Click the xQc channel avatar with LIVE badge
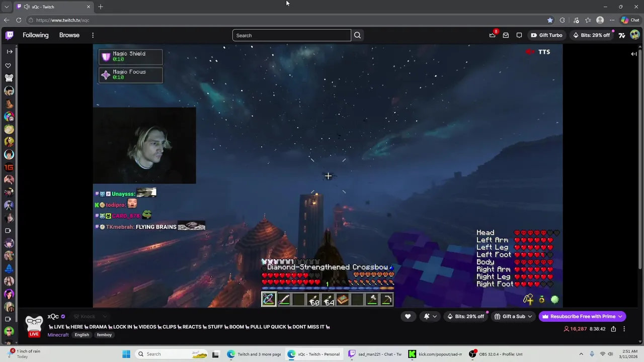The height and width of the screenshot is (362, 644). pos(34,325)
